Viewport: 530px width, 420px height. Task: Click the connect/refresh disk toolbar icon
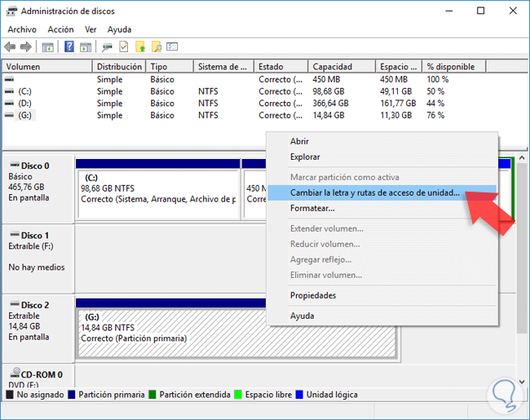click(107, 47)
